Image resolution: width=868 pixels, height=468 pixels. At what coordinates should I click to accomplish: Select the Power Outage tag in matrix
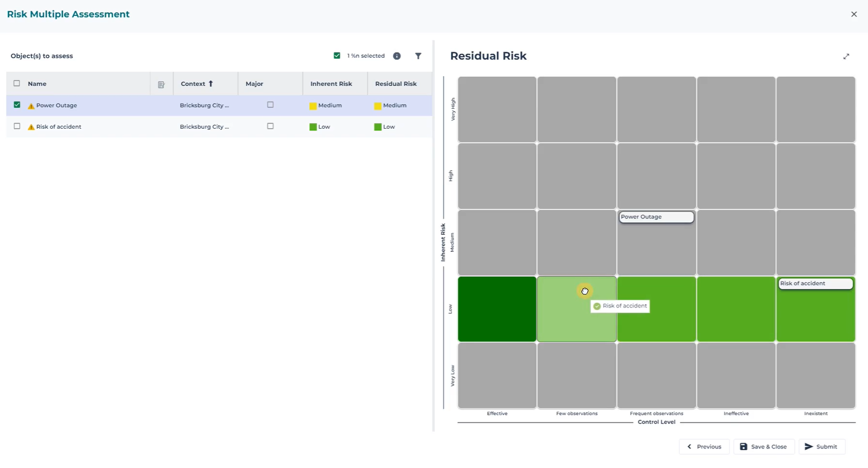point(656,217)
